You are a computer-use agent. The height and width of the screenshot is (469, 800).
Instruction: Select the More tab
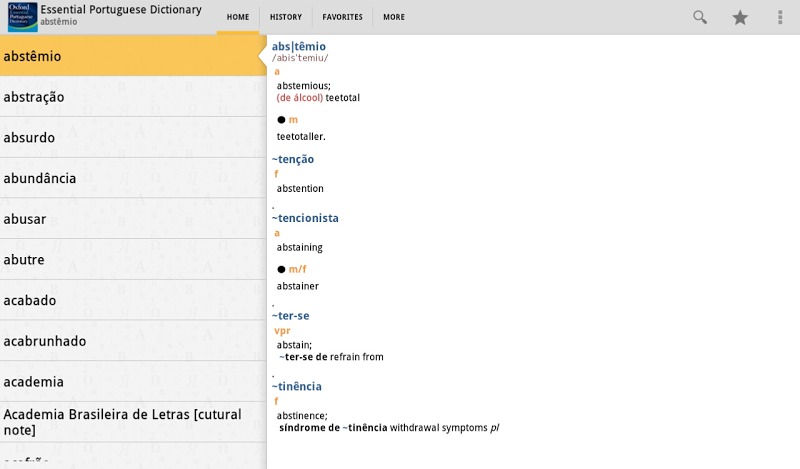394,17
